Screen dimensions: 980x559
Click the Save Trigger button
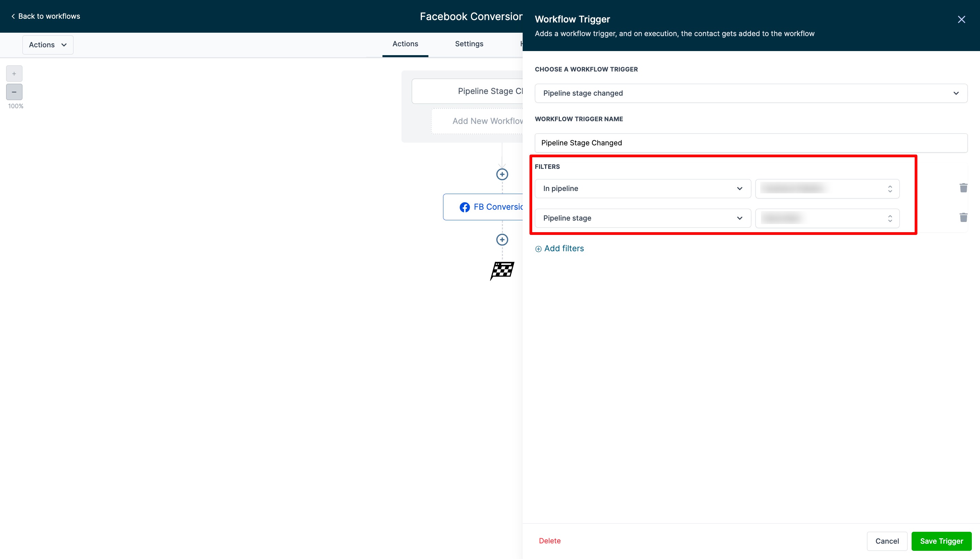941,541
